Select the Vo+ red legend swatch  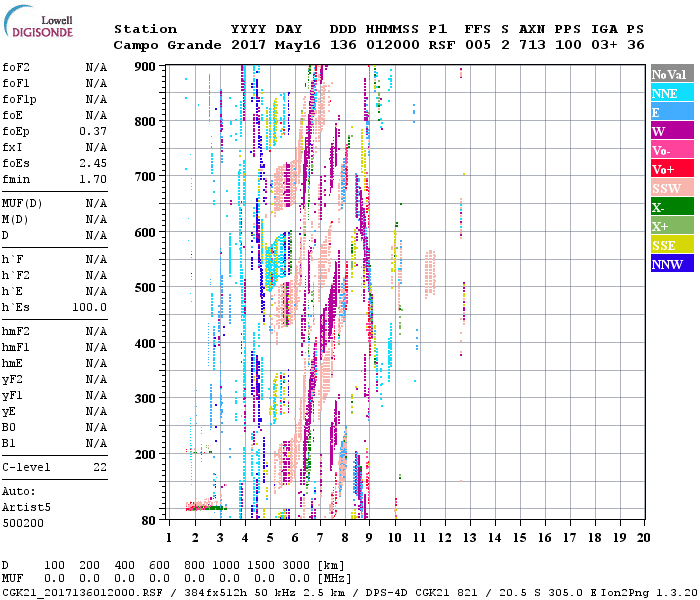click(672, 169)
